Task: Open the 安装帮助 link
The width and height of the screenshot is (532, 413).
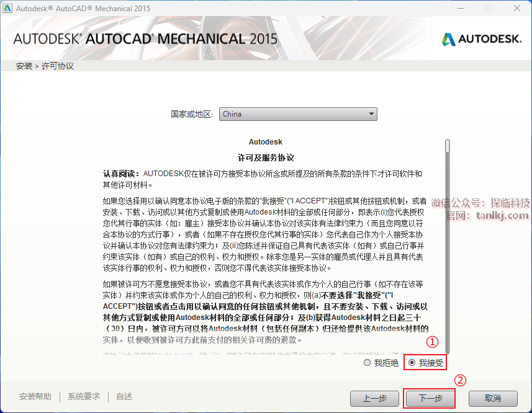Action: [x=35, y=397]
